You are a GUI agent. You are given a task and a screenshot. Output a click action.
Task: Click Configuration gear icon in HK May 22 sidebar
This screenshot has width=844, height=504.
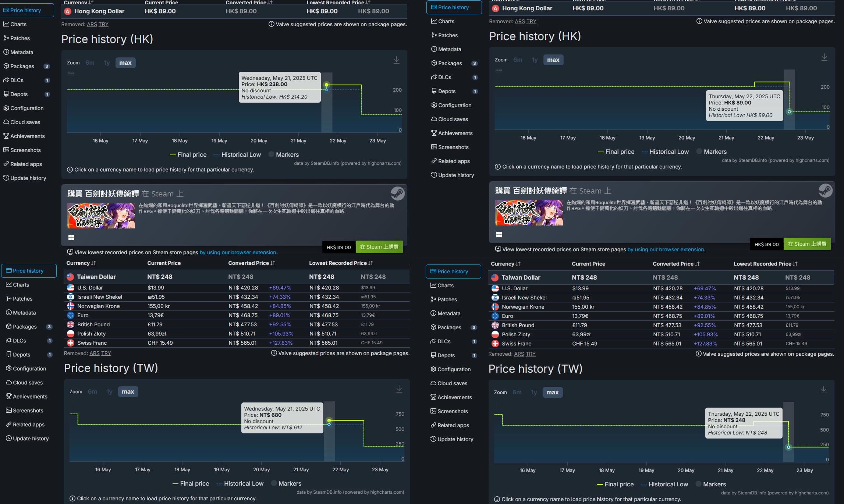tap(434, 105)
